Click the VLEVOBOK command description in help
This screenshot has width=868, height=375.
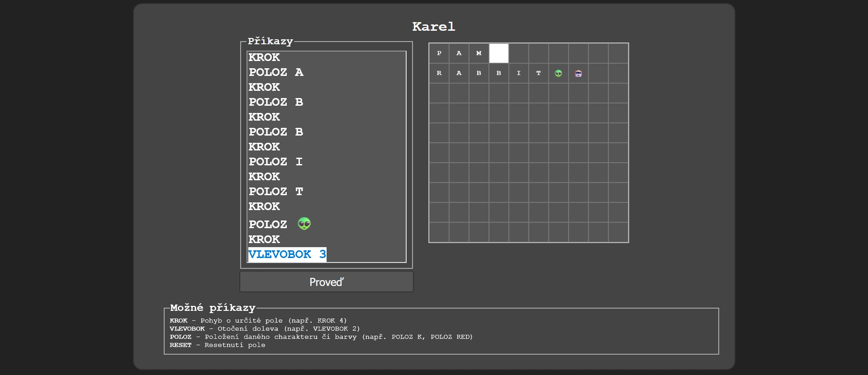click(x=265, y=329)
